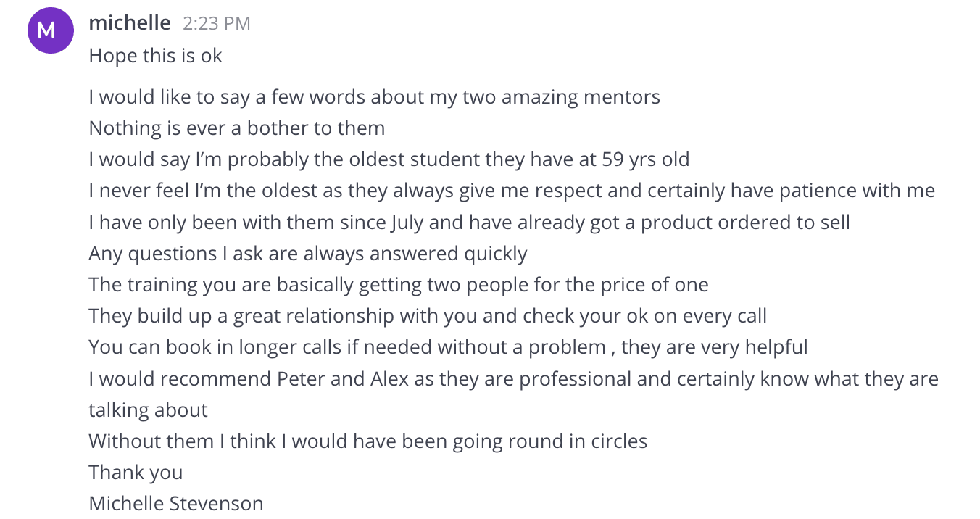980x519 pixels.
Task: Click 'Nothing is ever a bother to them'
Action: click(236, 128)
